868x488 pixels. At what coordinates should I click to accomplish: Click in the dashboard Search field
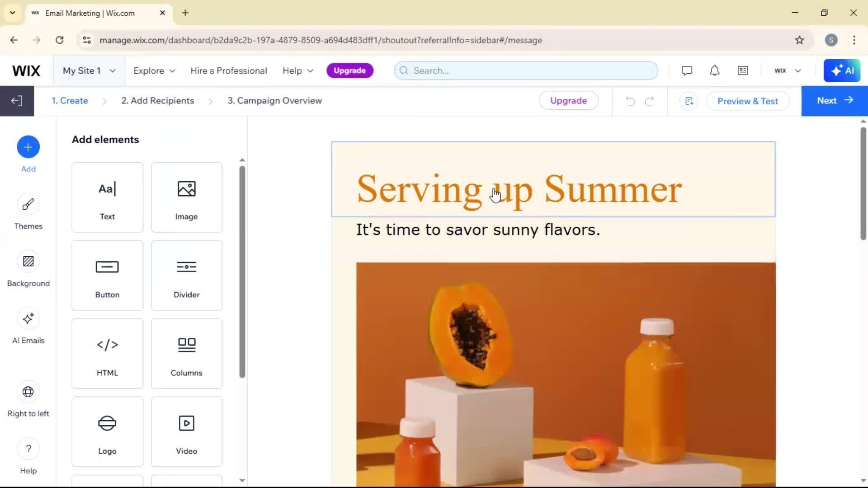pos(526,70)
